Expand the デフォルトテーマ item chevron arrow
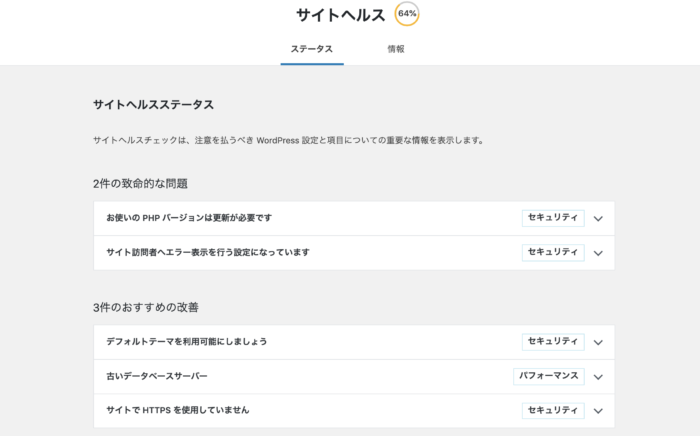The height and width of the screenshot is (436, 700). click(x=598, y=342)
